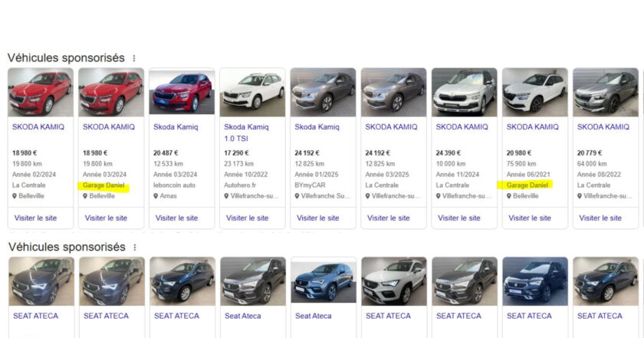This screenshot has height=338, width=644.
Task: Open the red Kamiq photo of the leboncoin auto listing
Action: 182,93
